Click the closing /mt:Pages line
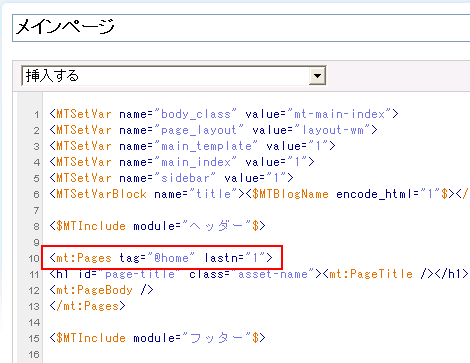 click(x=87, y=306)
